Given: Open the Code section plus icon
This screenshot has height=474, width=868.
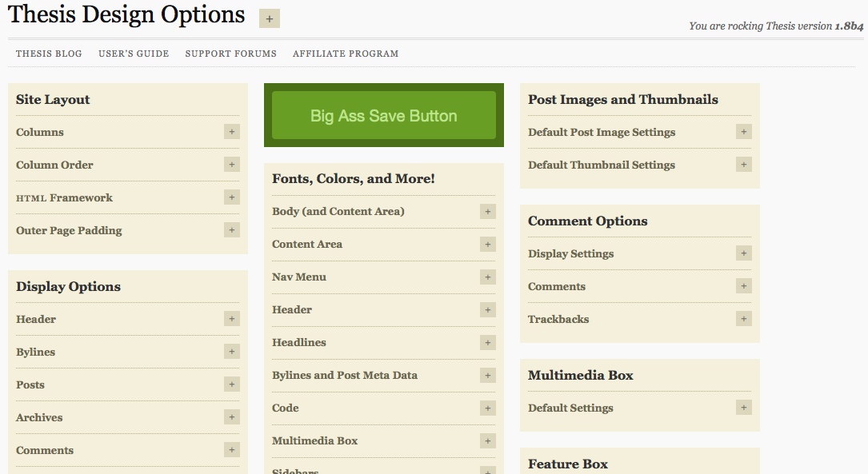Looking at the screenshot, I should (488, 408).
